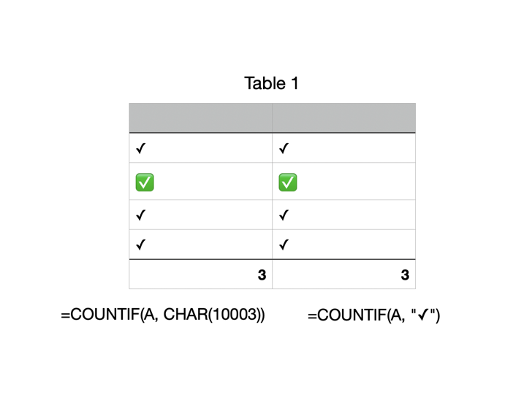The width and height of the screenshot is (532, 406).
Task: Click fourth row checkmark in right column
Action: (x=284, y=245)
